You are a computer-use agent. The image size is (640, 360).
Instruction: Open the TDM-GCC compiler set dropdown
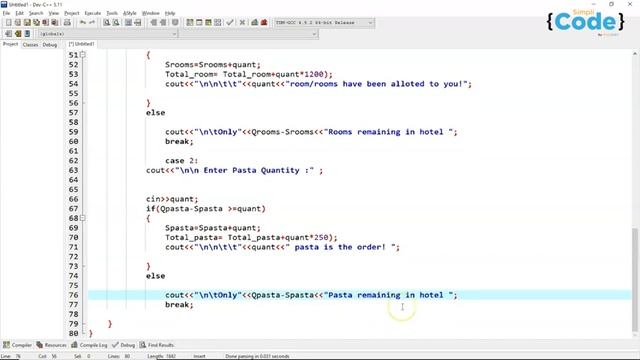pyautogui.click(x=324, y=22)
